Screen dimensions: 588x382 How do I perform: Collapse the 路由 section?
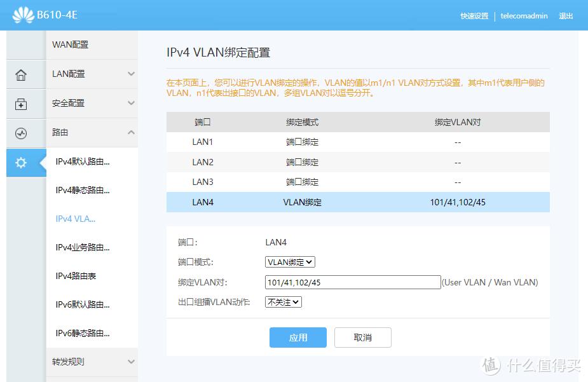[x=92, y=132]
